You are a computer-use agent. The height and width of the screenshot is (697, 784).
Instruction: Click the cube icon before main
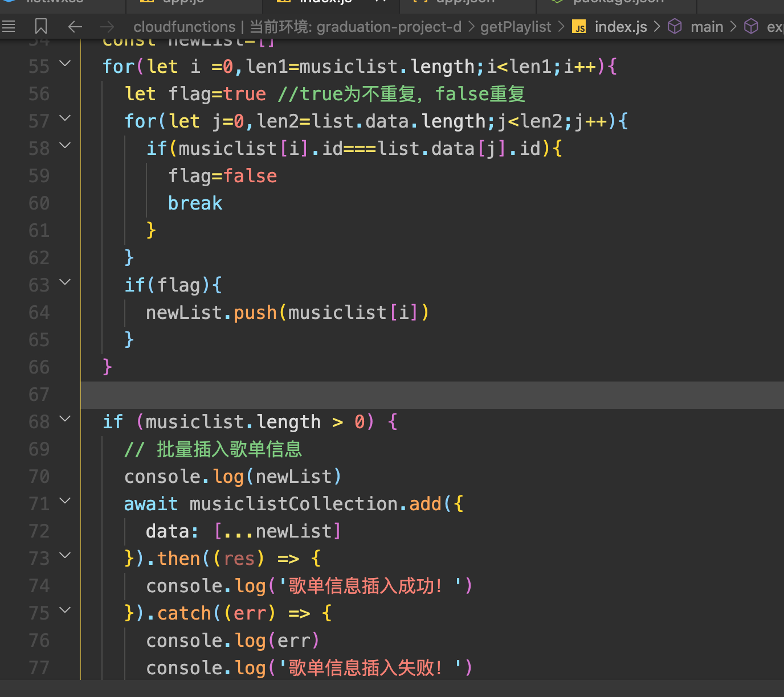point(675,26)
